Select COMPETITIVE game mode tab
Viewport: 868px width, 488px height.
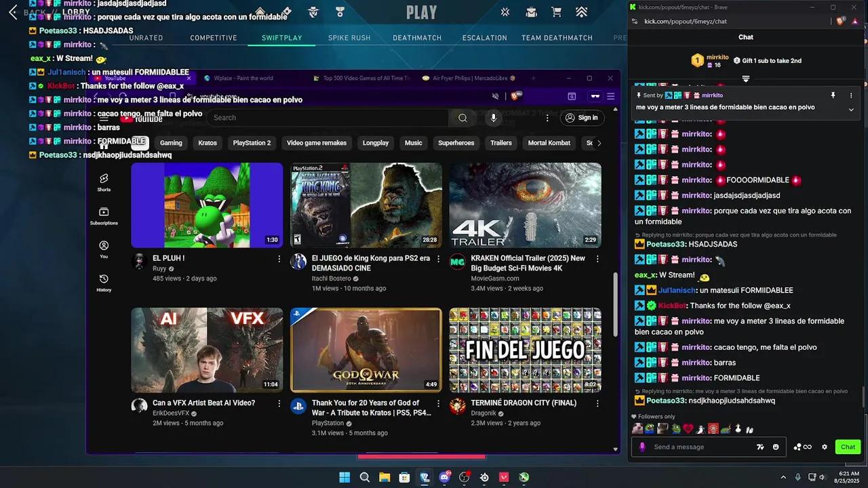pos(214,38)
